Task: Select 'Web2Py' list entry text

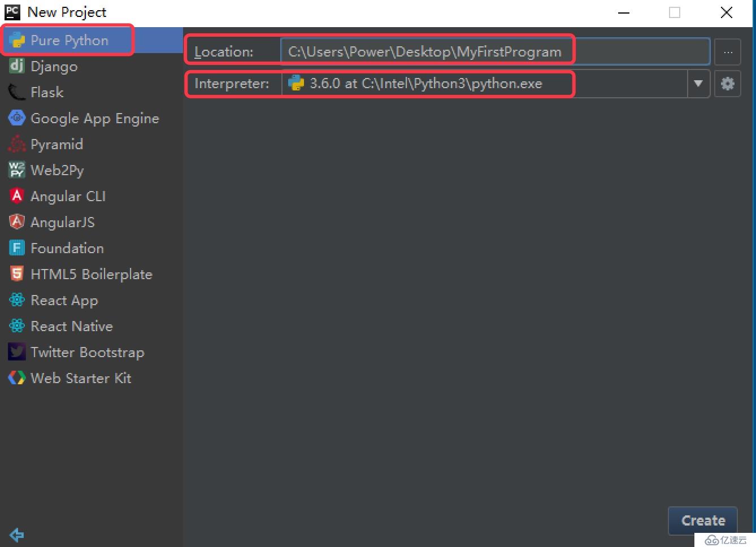Action: (57, 171)
